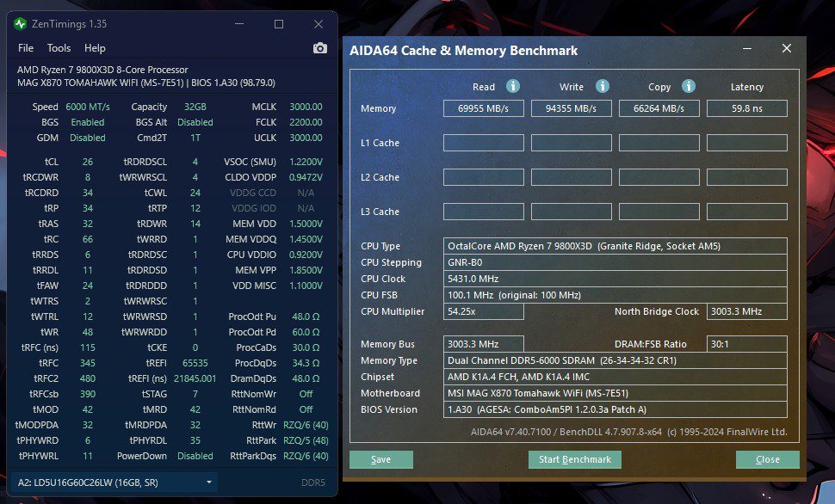Image resolution: width=835 pixels, height=504 pixels.
Task: Click the CPU Stepping GNR-B0 field
Action: click(615, 262)
